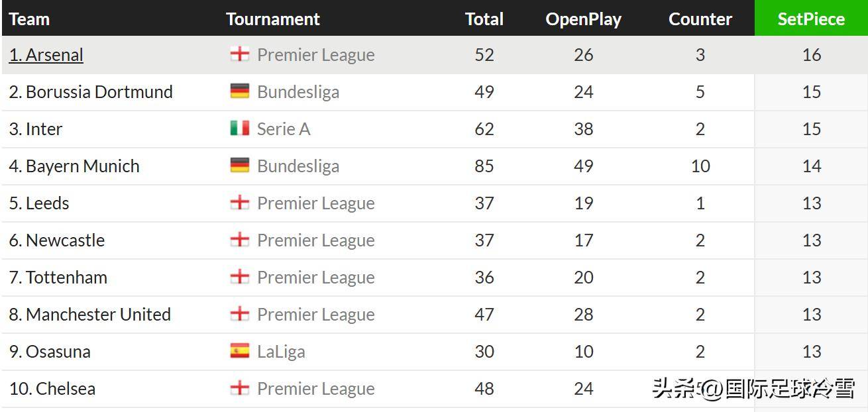868x412 pixels.
Task: Click England flag in Chelsea row
Action: point(239,388)
